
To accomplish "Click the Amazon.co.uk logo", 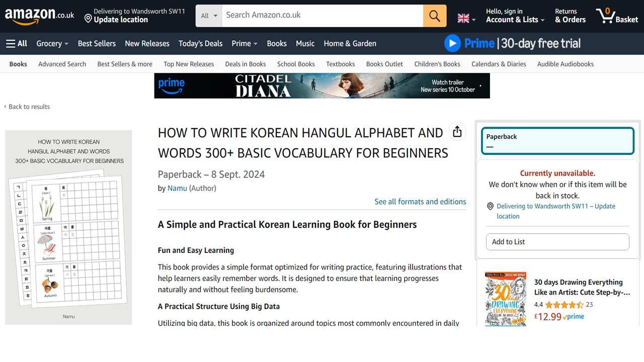I will (x=40, y=16).
